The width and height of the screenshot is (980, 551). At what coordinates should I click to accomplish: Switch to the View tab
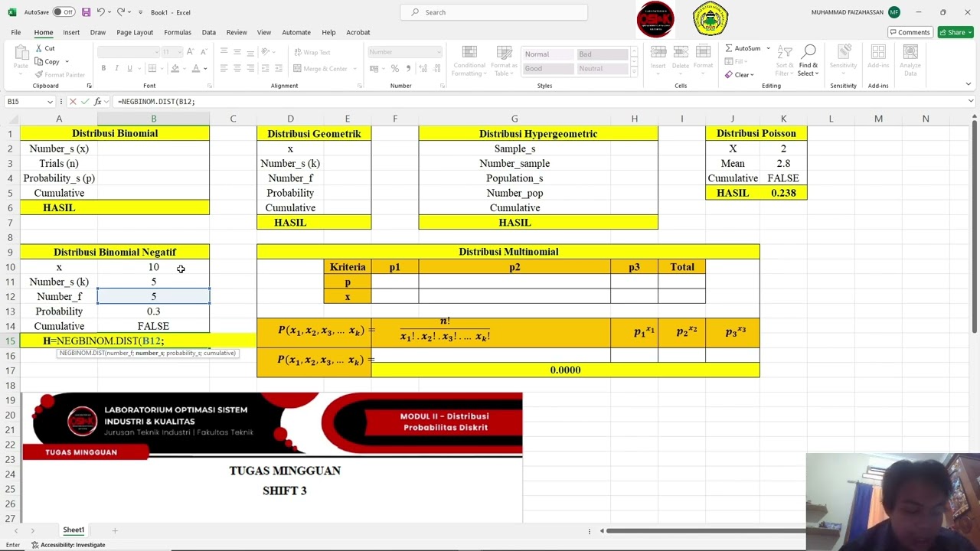[264, 32]
